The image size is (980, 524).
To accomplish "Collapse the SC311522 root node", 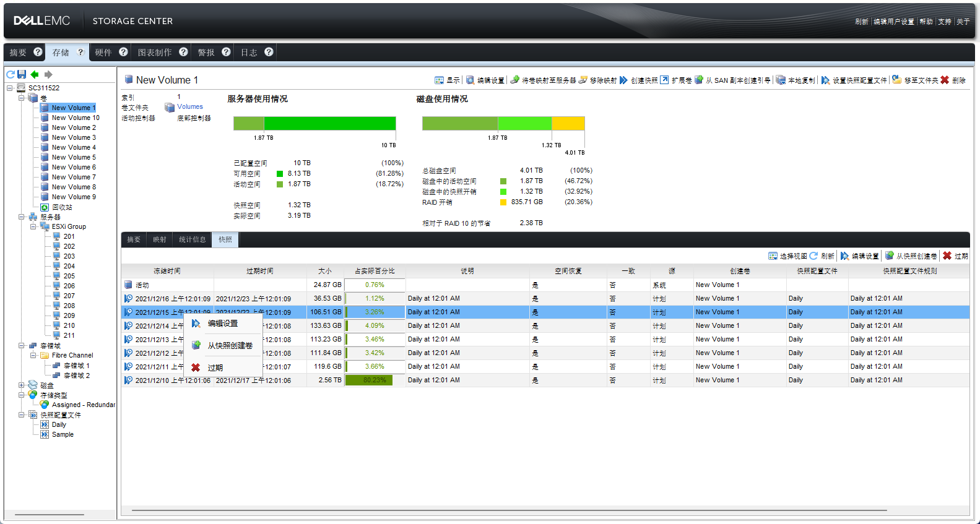I will [x=10, y=88].
